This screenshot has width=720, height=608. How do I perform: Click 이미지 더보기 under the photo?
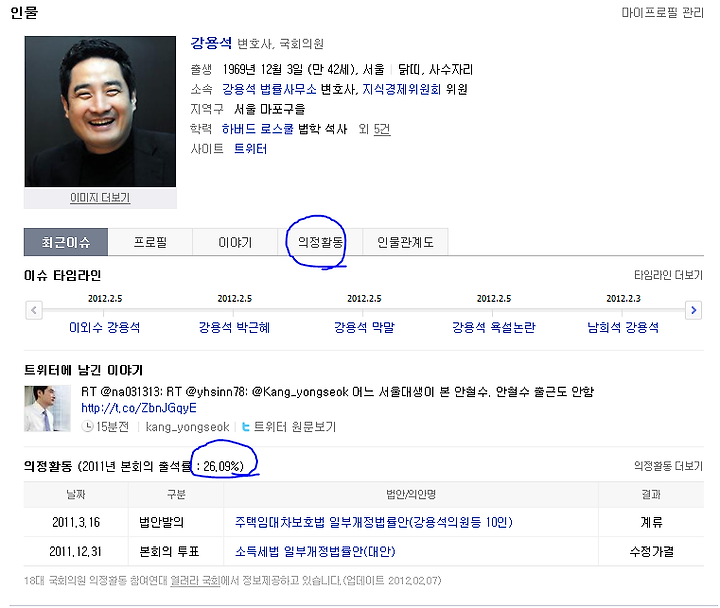(x=100, y=197)
